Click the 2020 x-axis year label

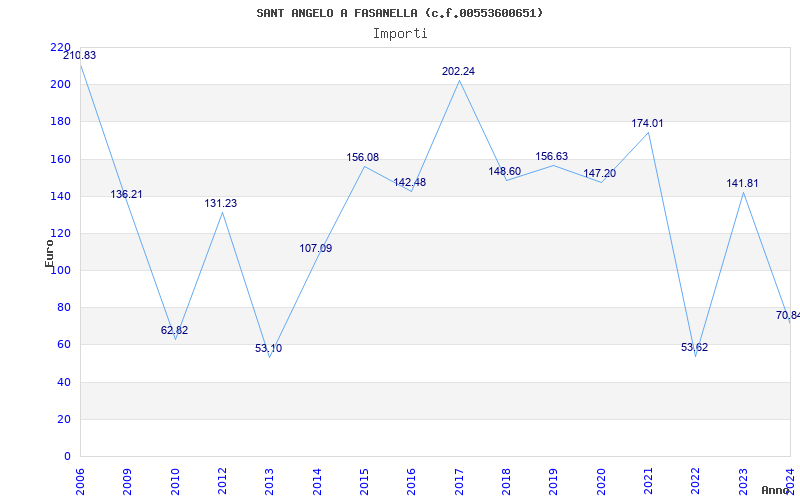pyautogui.click(x=601, y=482)
